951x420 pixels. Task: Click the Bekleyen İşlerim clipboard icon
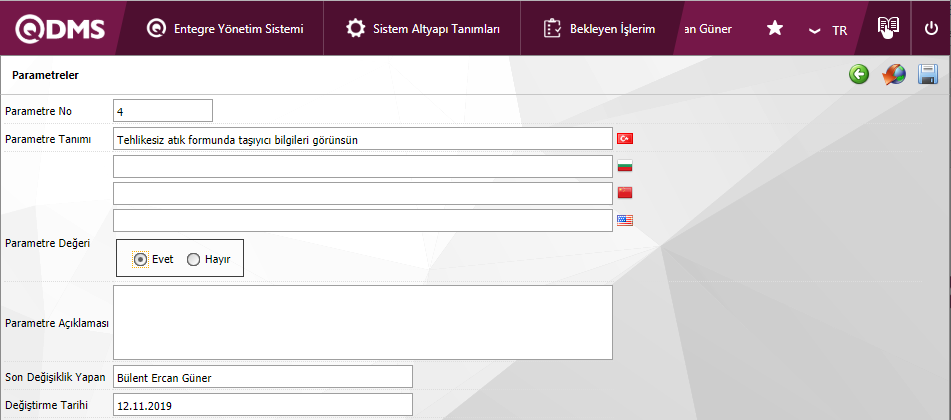coord(553,29)
